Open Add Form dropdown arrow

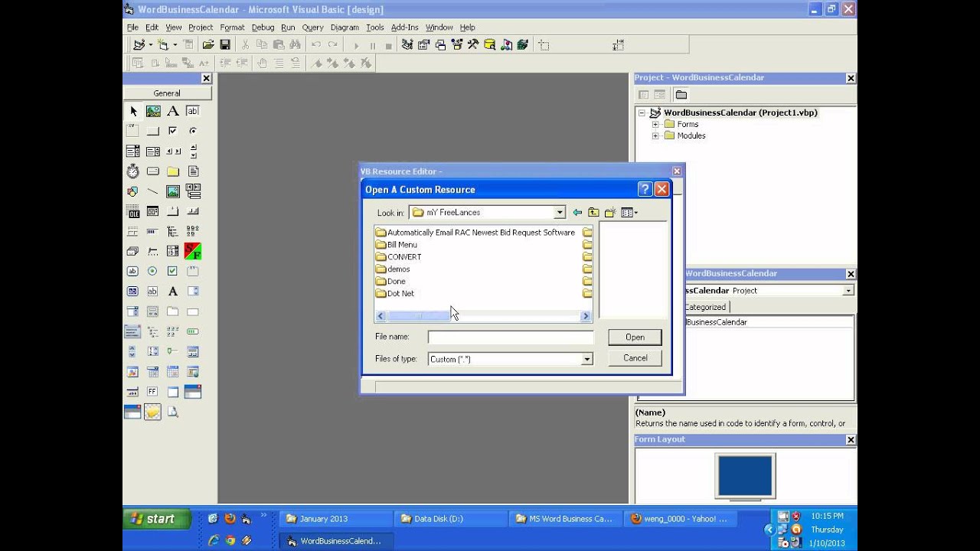point(175,45)
